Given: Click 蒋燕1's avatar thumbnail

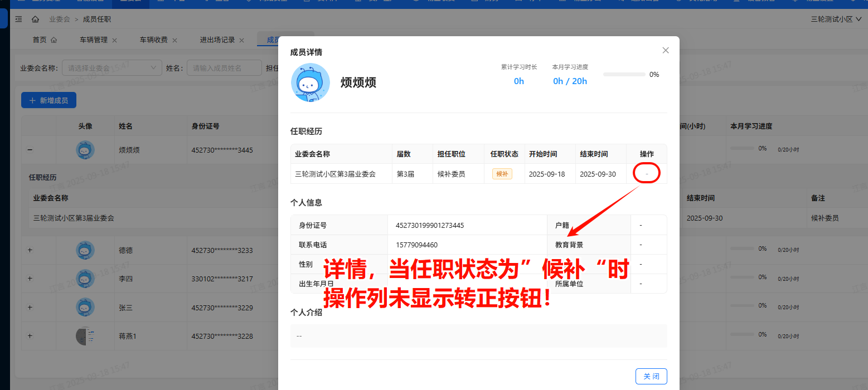Looking at the screenshot, I should tap(85, 336).
